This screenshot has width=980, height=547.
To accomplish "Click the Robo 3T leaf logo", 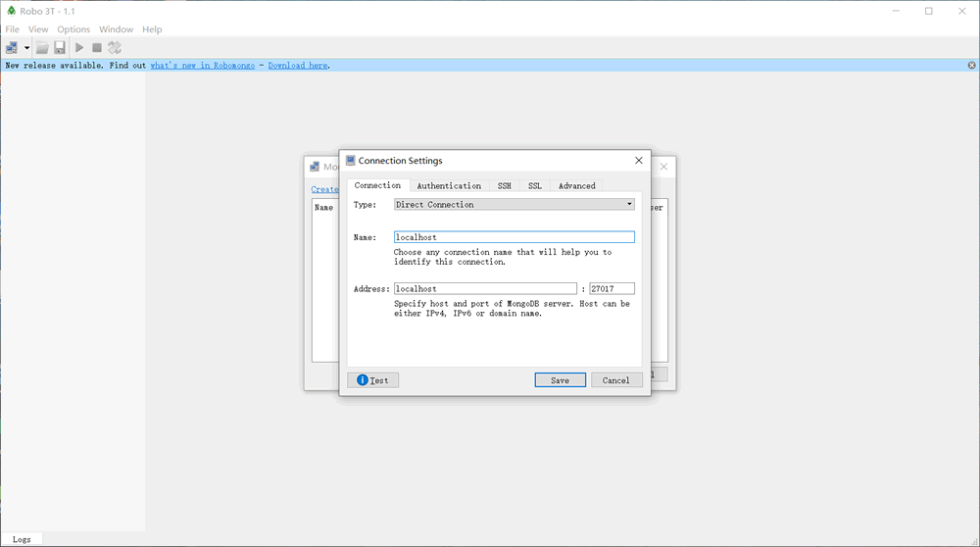I will [x=11, y=11].
